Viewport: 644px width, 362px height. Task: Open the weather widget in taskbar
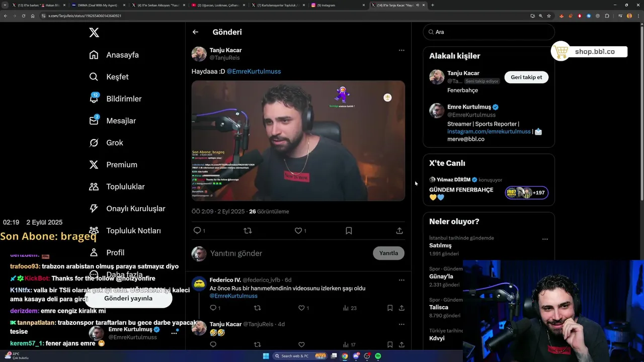tap(17, 356)
